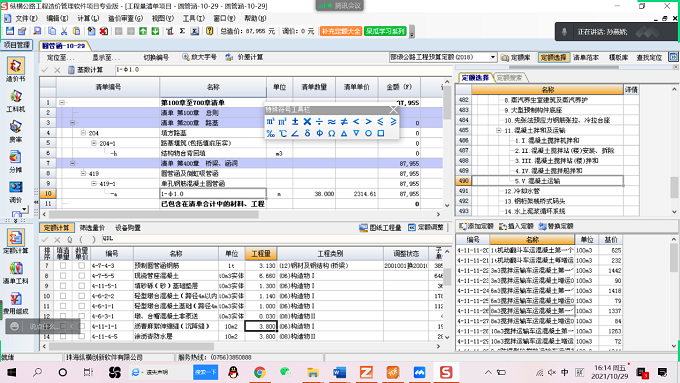This screenshot has width=680, height=383.
Task: Tick 数量单价 checkbox for row 4-11-4-5
Action: point(82,336)
